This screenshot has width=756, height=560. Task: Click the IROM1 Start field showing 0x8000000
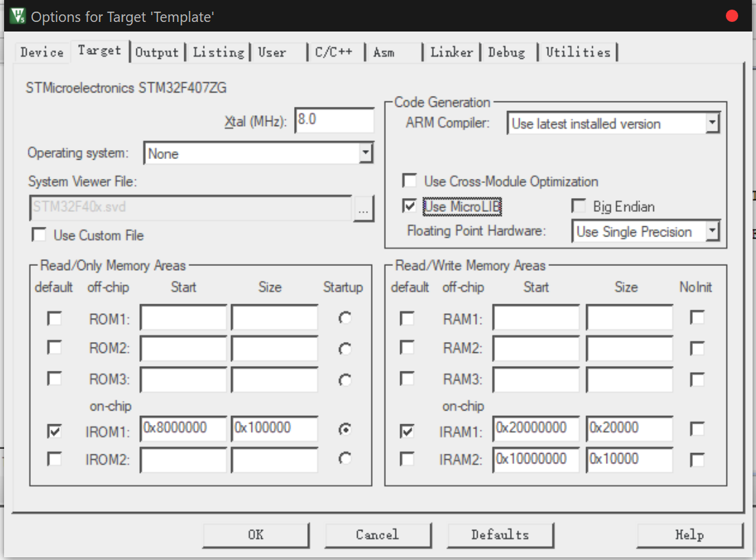(x=183, y=428)
